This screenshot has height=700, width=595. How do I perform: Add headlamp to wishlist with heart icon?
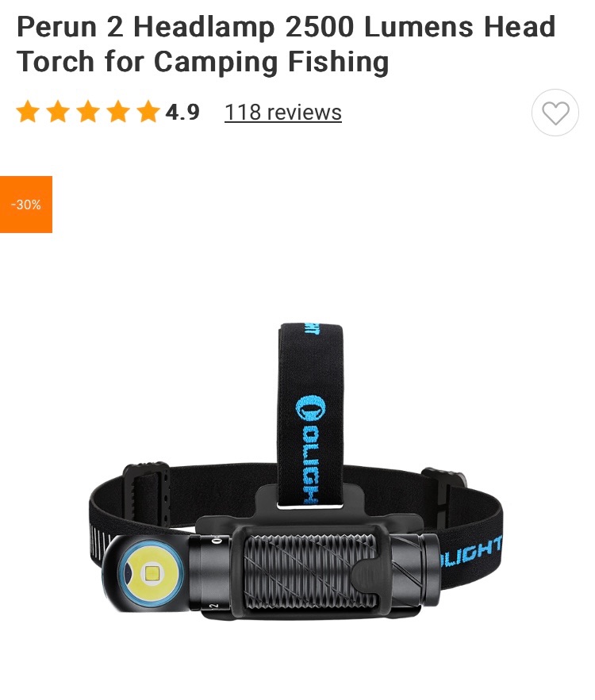555,113
